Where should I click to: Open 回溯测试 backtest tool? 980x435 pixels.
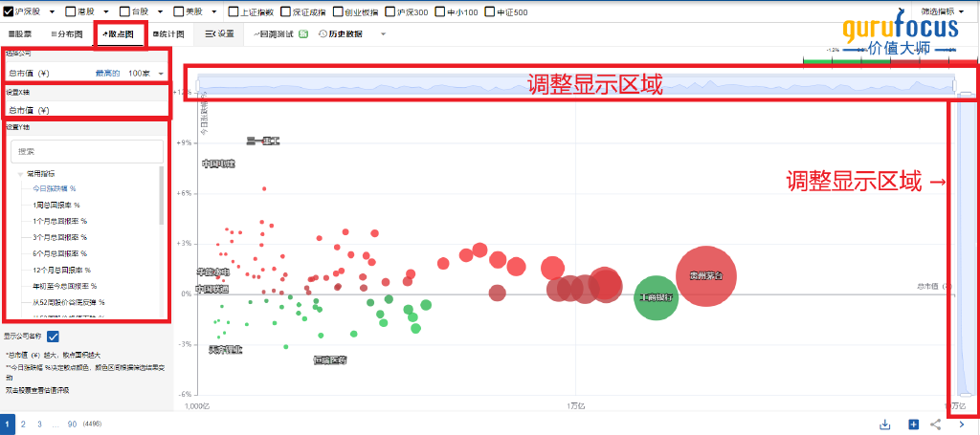(x=275, y=34)
